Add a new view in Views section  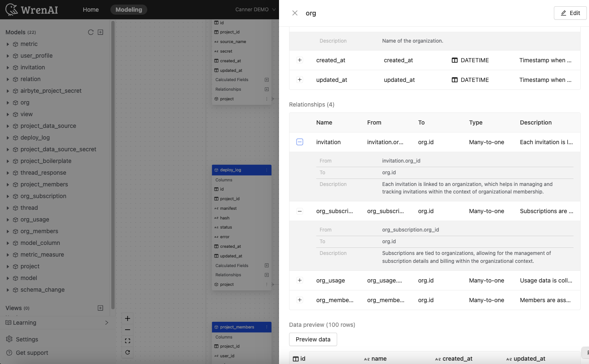tap(100, 308)
